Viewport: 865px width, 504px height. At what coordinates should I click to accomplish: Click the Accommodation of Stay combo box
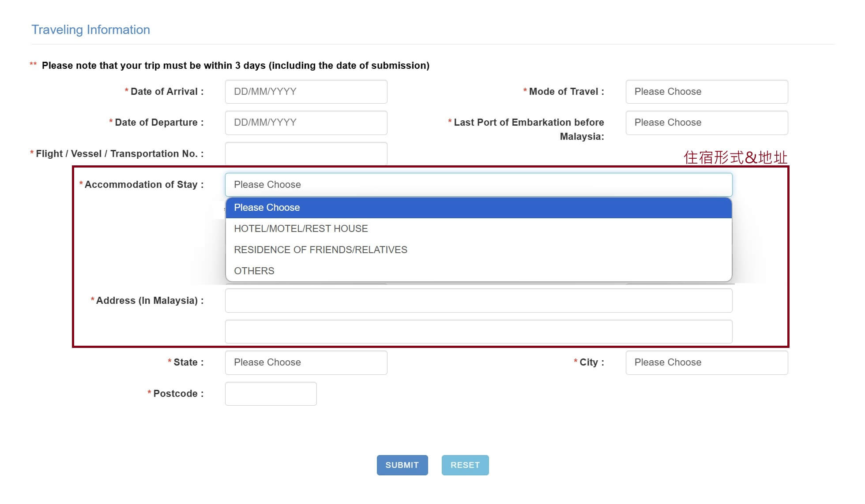coord(478,185)
